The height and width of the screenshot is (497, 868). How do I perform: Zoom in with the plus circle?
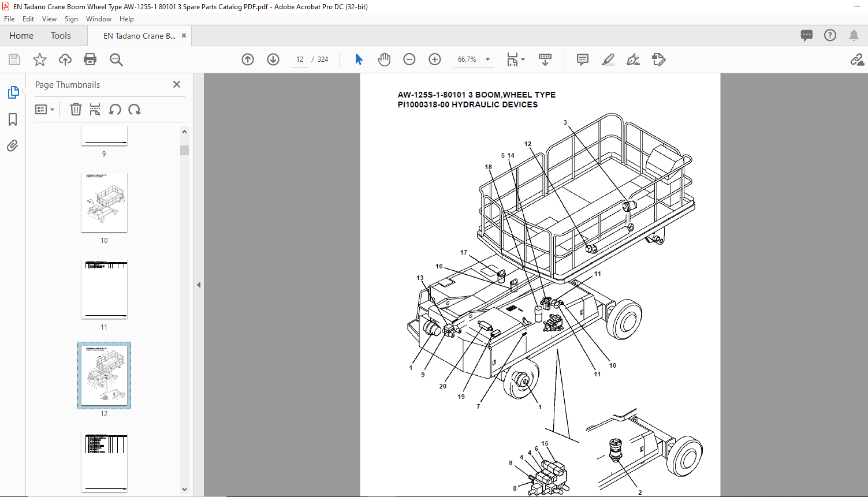pos(435,59)
